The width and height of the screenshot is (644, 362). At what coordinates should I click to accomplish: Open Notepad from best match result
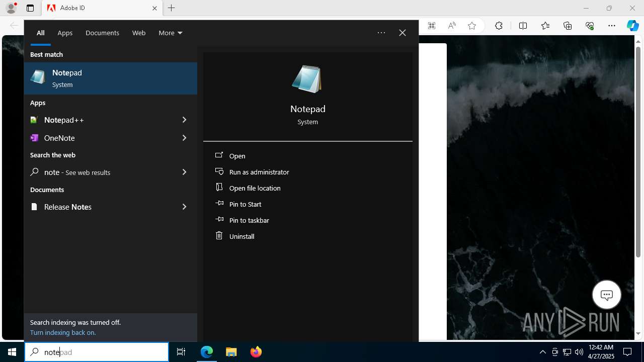point(110,78)
